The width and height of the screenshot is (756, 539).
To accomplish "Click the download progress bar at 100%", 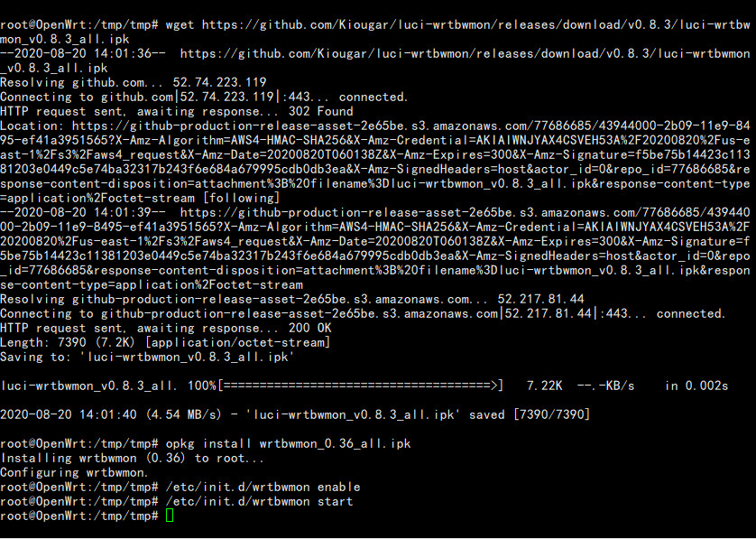I will (x=361, y=386).
